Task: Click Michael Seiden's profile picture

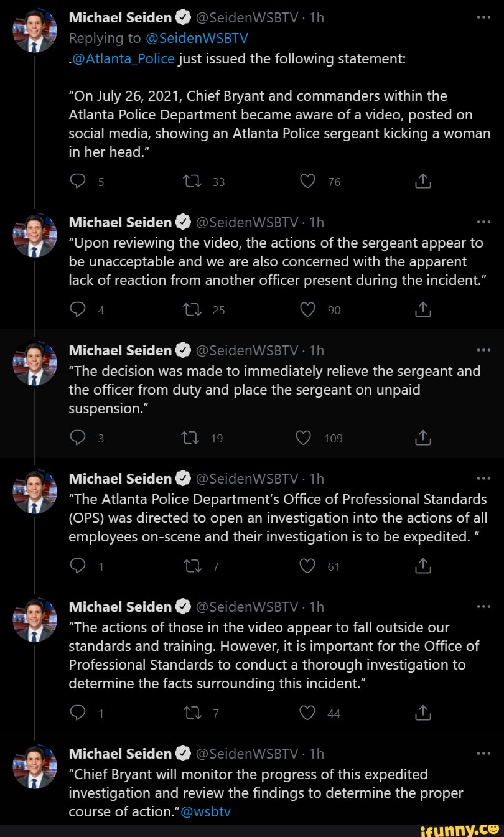Action: point(35,30)
